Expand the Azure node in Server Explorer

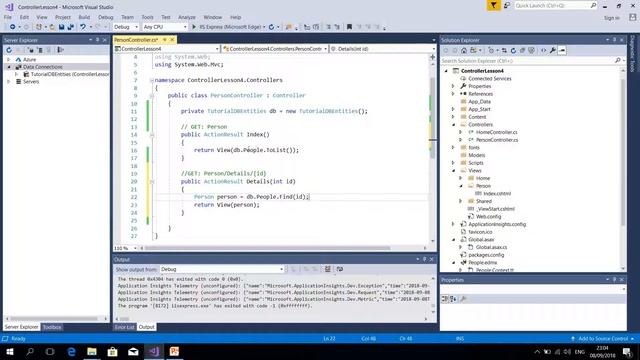pos(9,60)
